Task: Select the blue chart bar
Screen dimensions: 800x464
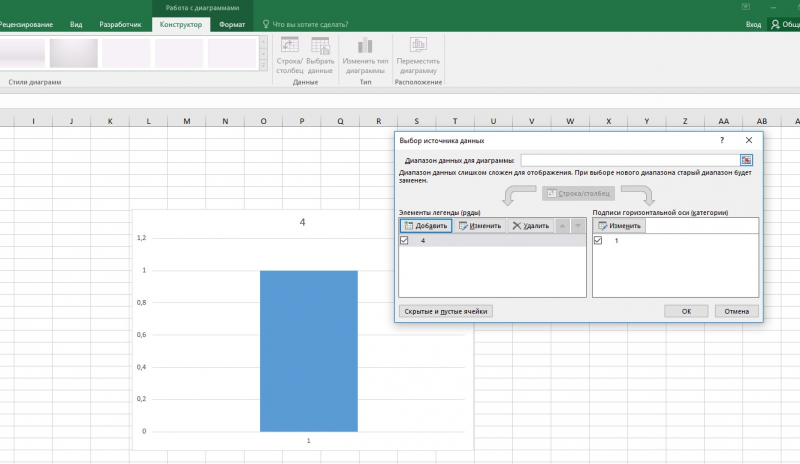Action: pyautogui.click(x=309, y=351)
